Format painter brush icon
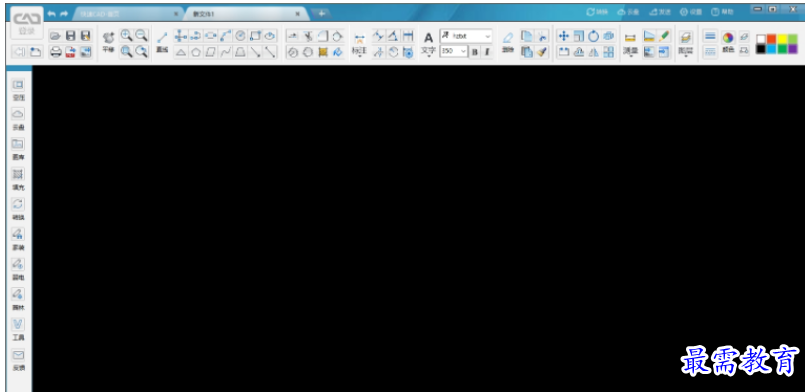Image resolution: width=805 pixels, height=392 pixels. (542, 52)
